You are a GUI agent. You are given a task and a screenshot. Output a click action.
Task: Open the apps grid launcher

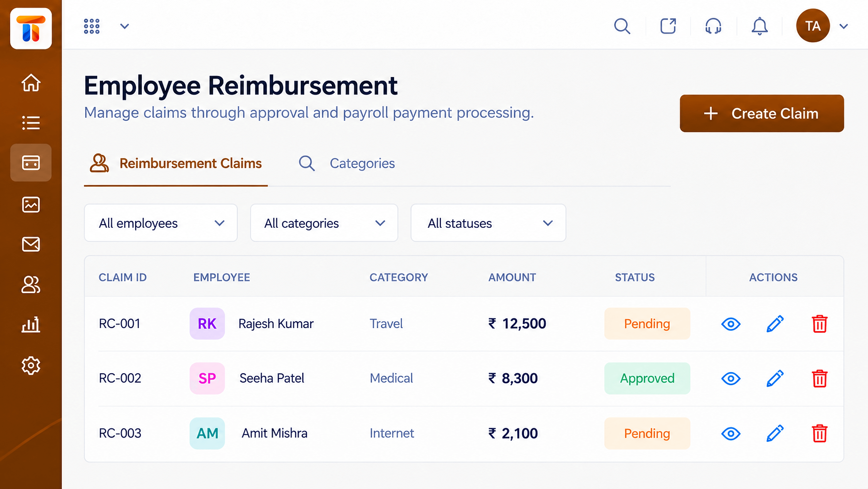click(92, 26)
